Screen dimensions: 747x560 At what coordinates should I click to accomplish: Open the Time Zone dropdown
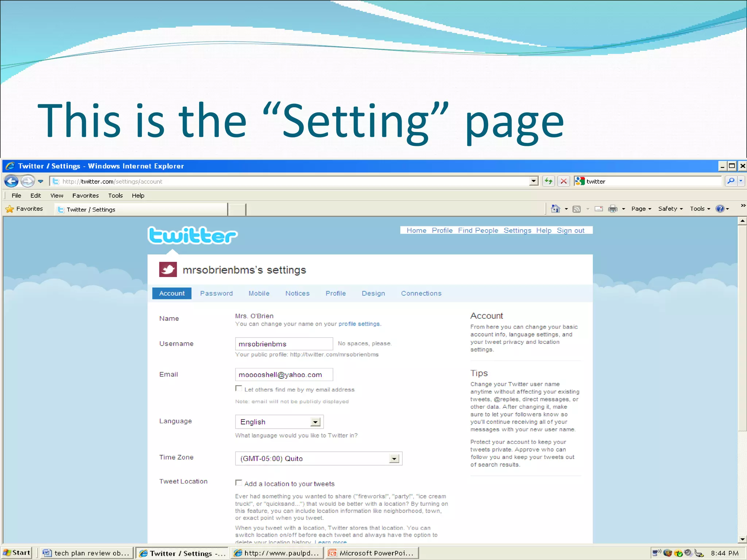318,458
